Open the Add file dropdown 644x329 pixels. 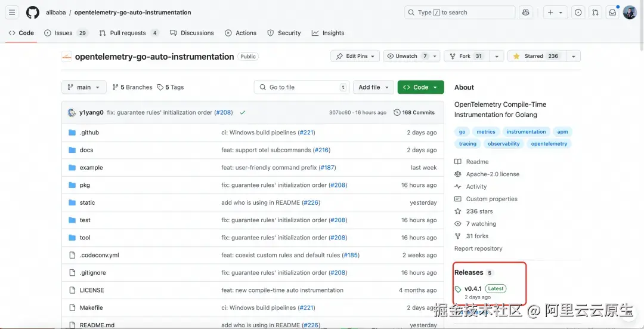(374, 87)
